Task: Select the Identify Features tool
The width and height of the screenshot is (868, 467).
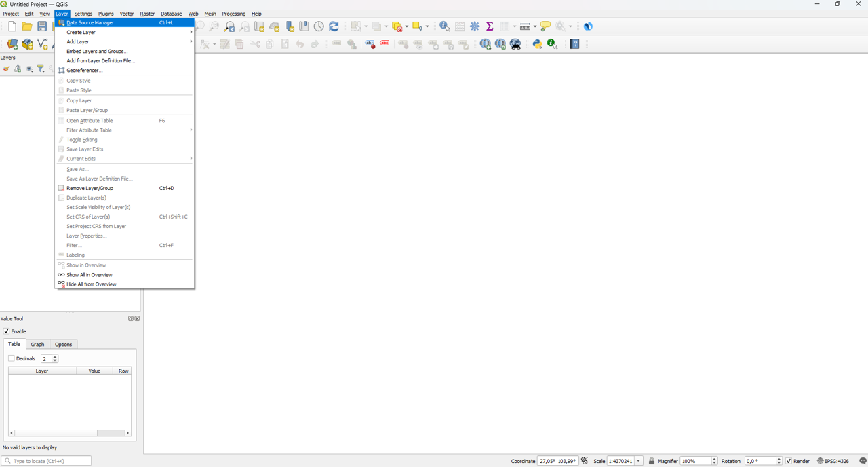Action: 444,26
